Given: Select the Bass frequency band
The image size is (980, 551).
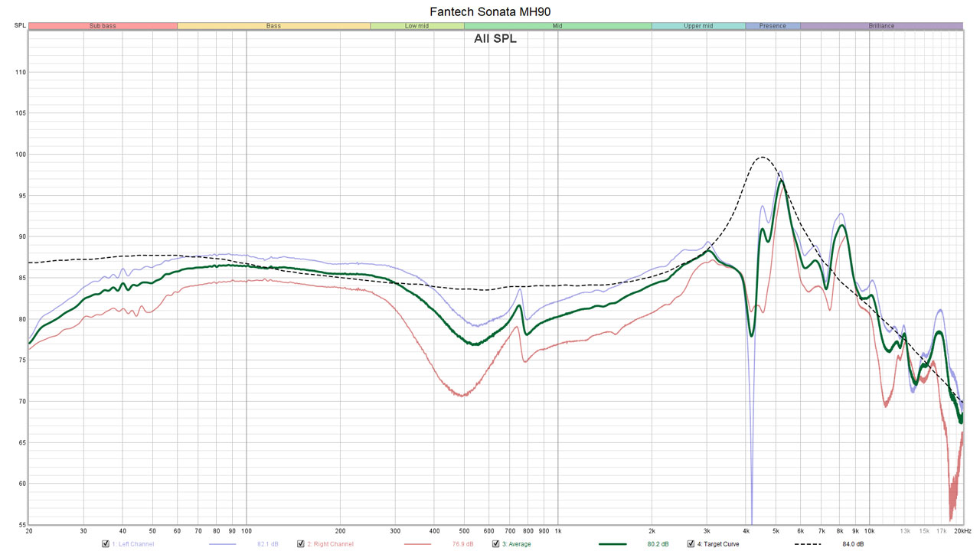Looking at the screenshot, I should coord(273,26).
